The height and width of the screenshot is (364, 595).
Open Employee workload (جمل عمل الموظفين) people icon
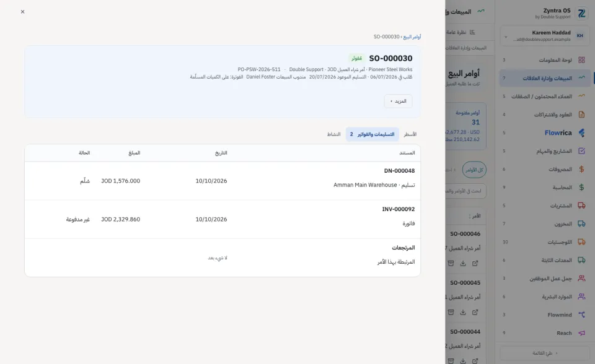(581, 279)
